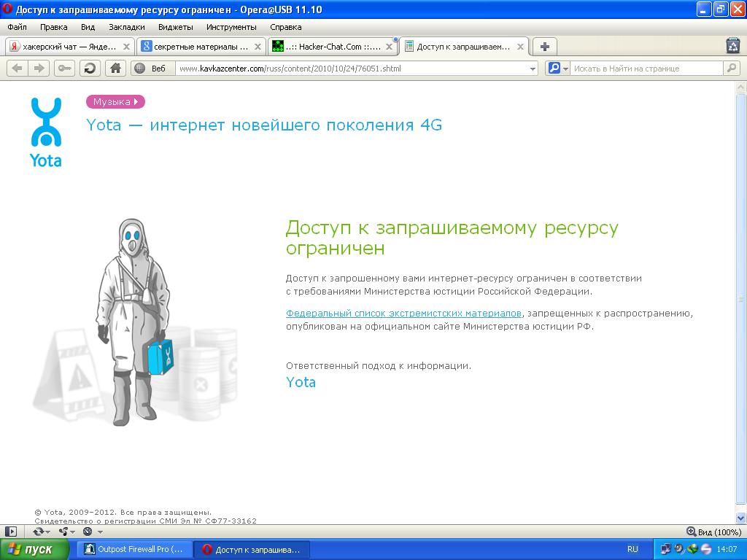Click the striped red tray icon

[705, 549]
